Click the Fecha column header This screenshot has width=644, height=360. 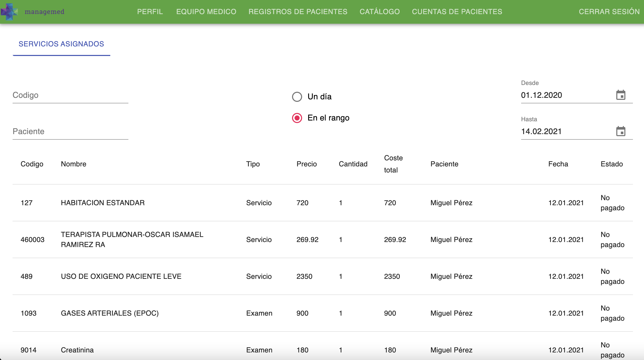tap(558, 164)
